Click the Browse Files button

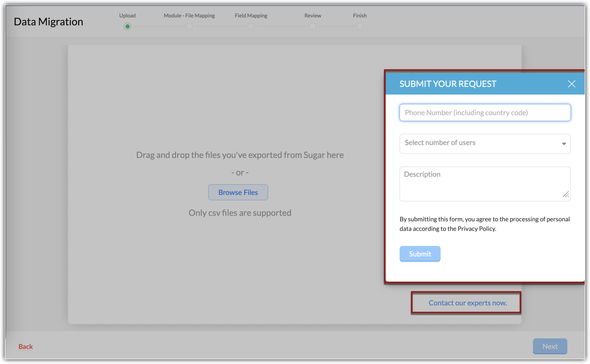coord(238,192)
